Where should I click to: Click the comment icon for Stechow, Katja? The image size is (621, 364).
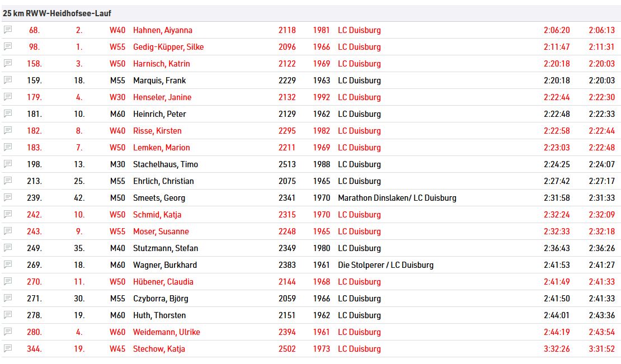[x=8, y=348]
